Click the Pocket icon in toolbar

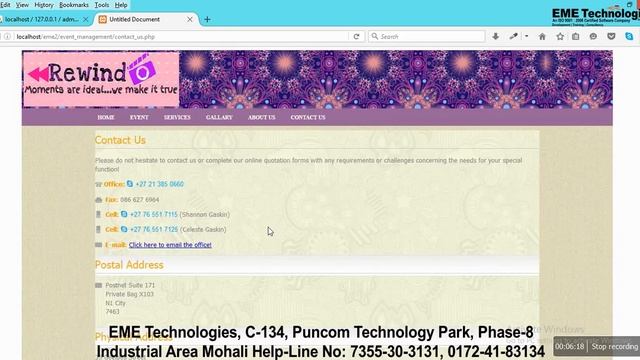coord(611,37)
